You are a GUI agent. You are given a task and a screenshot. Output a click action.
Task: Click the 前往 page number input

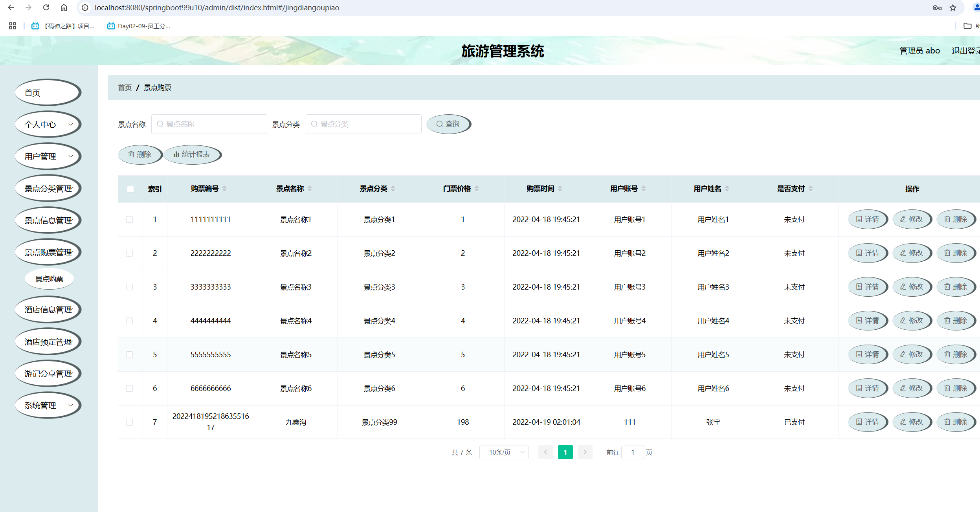632,452
